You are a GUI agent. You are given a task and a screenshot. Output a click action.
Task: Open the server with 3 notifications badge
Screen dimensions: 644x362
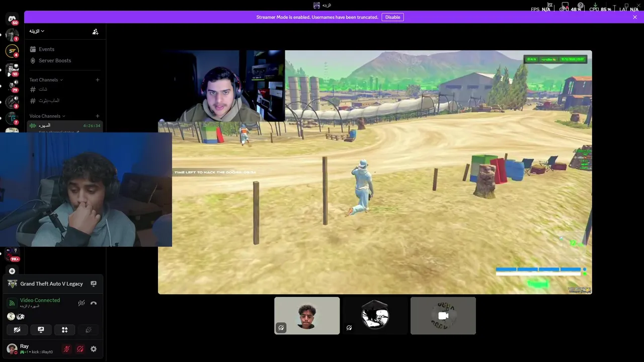(12, 102)
